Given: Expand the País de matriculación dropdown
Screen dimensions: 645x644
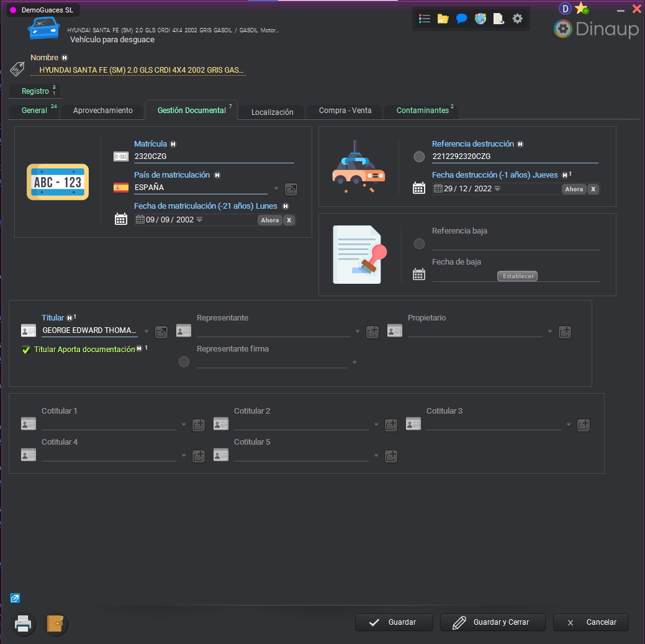Looking at the screenshot, I should coord(276,189).
